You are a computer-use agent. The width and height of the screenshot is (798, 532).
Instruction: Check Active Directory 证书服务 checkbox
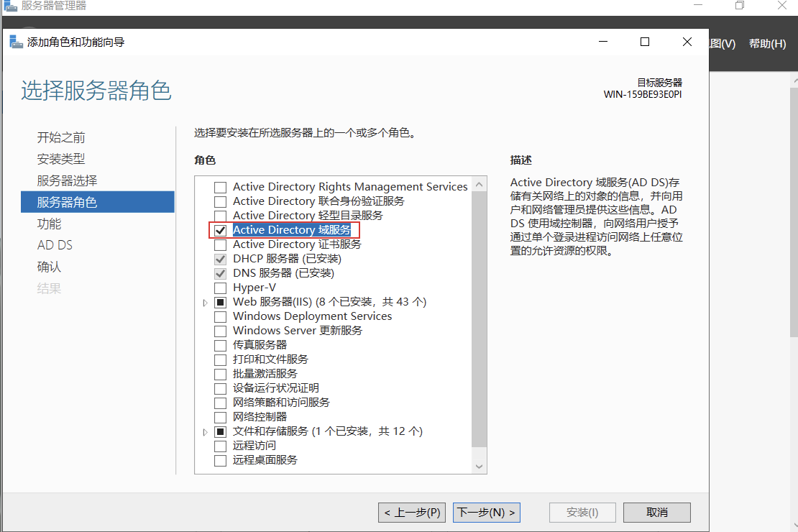tap(221, 245)
